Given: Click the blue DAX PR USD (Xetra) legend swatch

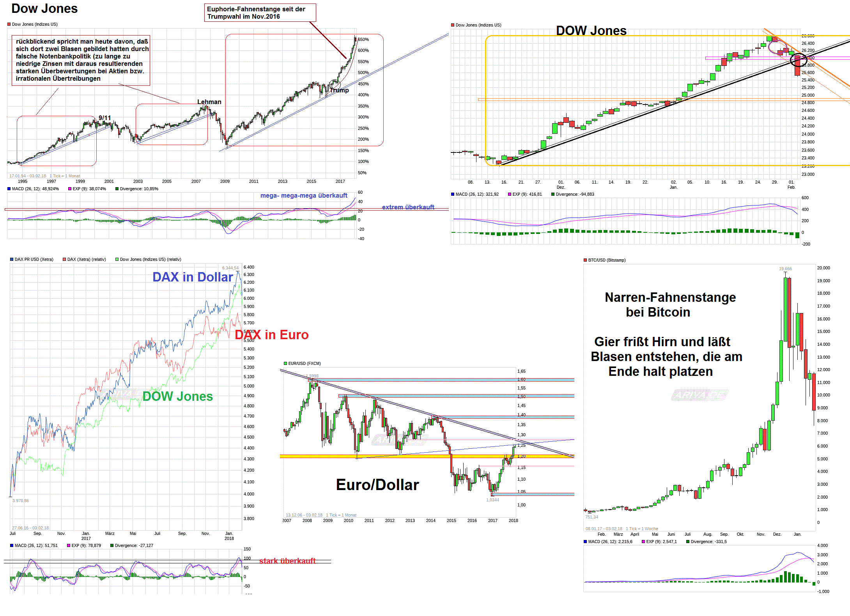Looking at the screenshot, I should 12,259.
